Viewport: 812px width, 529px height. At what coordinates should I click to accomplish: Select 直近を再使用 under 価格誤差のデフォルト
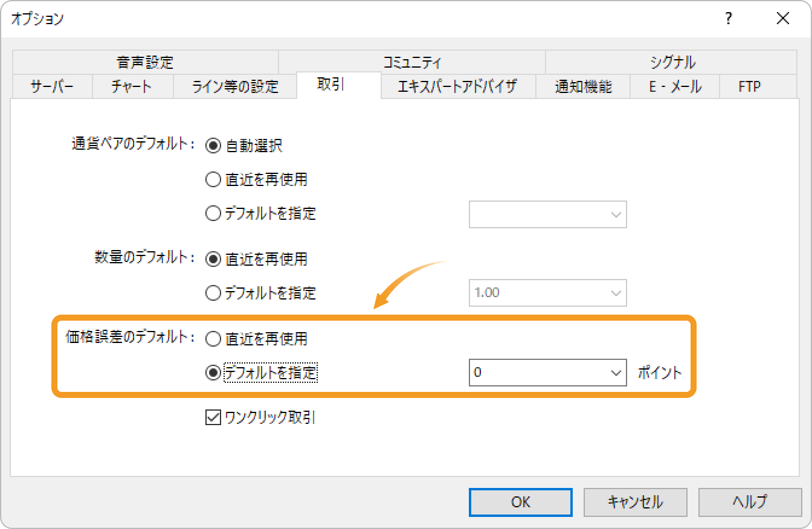pos(256,339)
